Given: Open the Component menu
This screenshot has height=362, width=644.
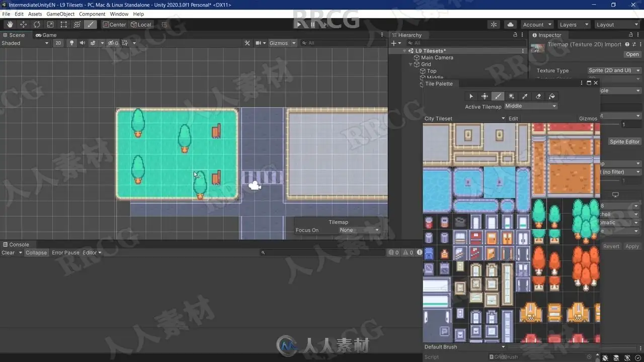Looking at the screenshot, I should click(92, 14).
